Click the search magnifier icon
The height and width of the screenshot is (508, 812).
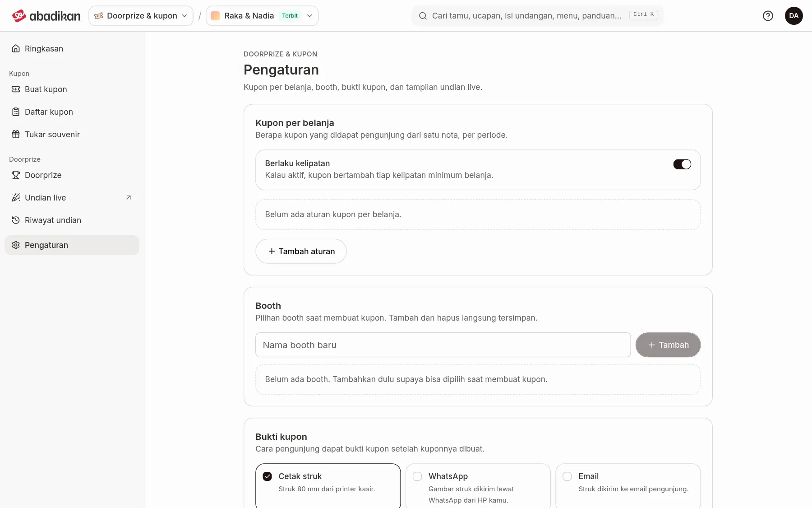(x=423, y=16)
